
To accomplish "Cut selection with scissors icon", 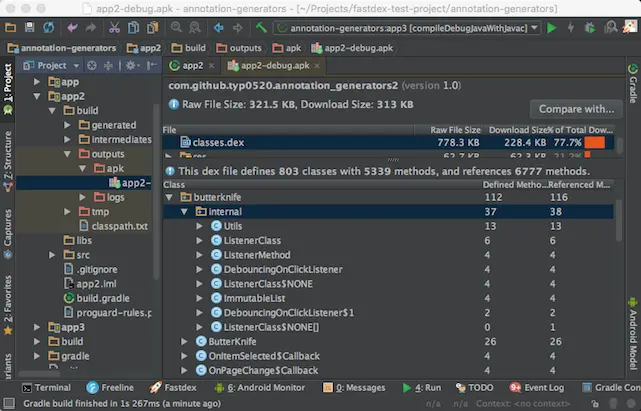I will (114, 28).
